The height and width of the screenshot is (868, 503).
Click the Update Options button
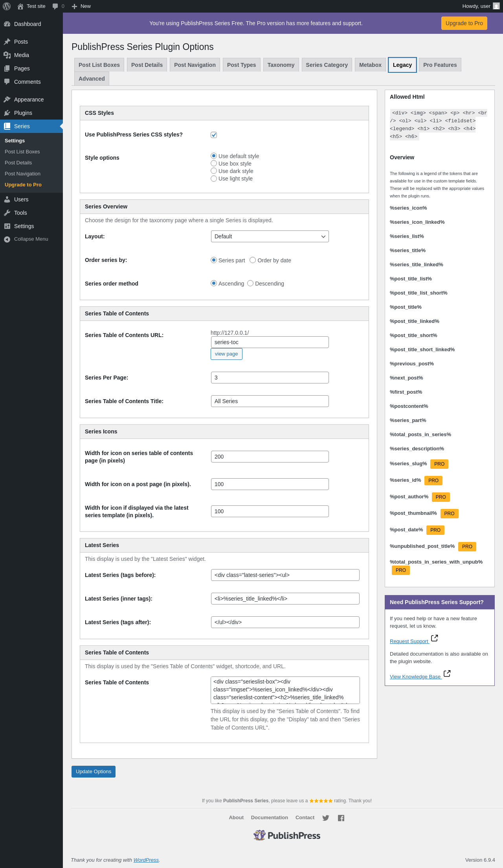(x=94, y=772)
